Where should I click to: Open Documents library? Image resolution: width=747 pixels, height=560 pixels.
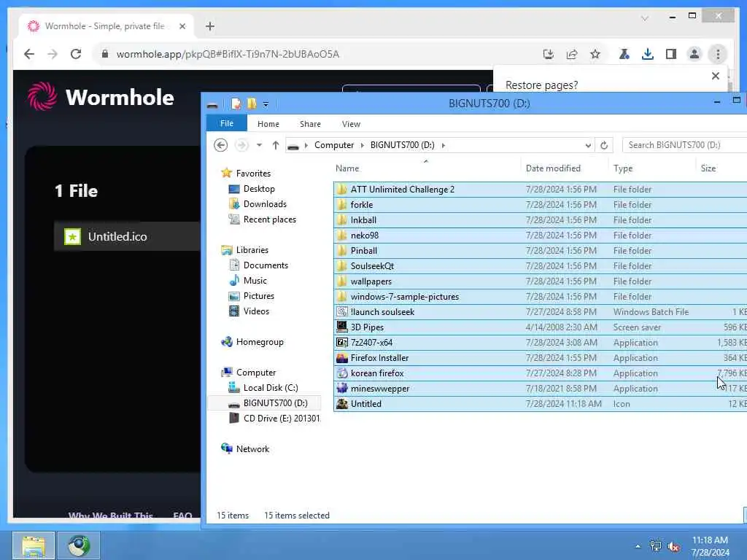(266, 265)
